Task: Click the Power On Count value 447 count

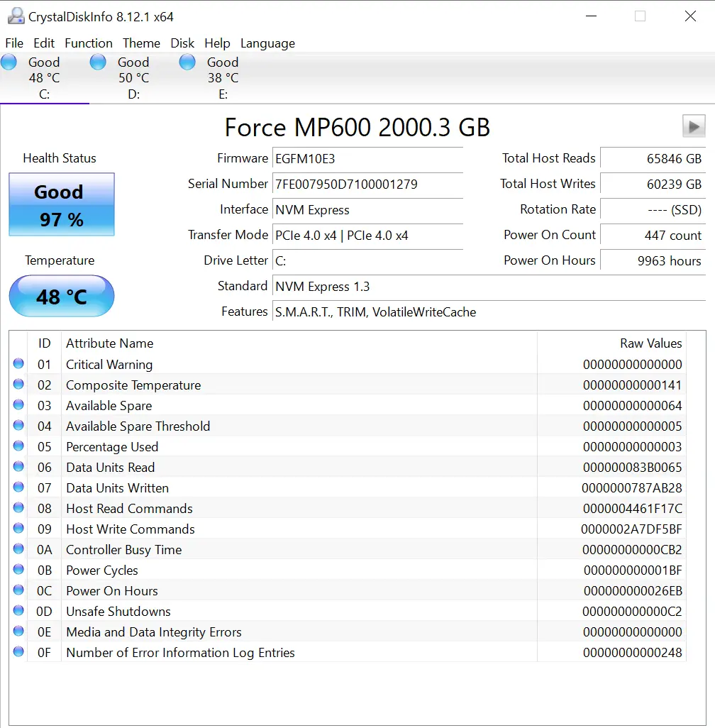Action: point(653,236)
